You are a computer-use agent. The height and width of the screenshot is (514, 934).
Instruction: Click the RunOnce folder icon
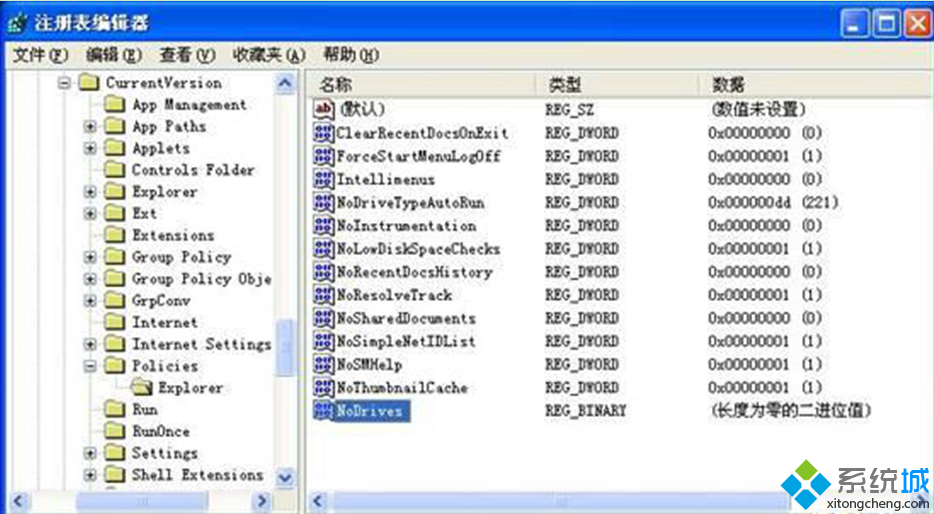click(x=115, y=431)
